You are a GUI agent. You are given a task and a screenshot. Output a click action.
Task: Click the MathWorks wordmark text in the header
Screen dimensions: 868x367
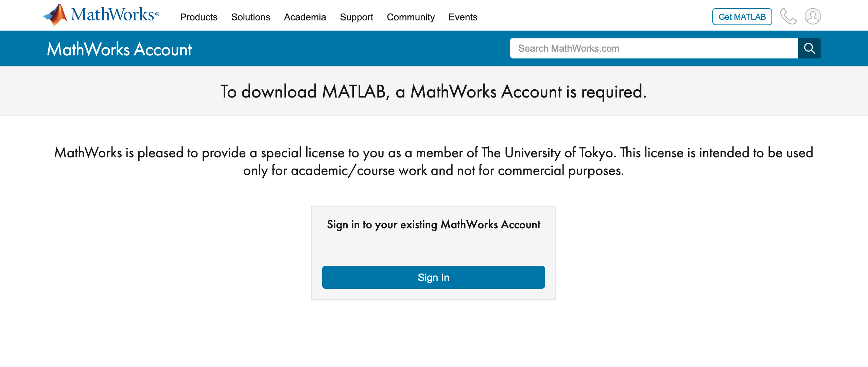(x=112, y=14)
